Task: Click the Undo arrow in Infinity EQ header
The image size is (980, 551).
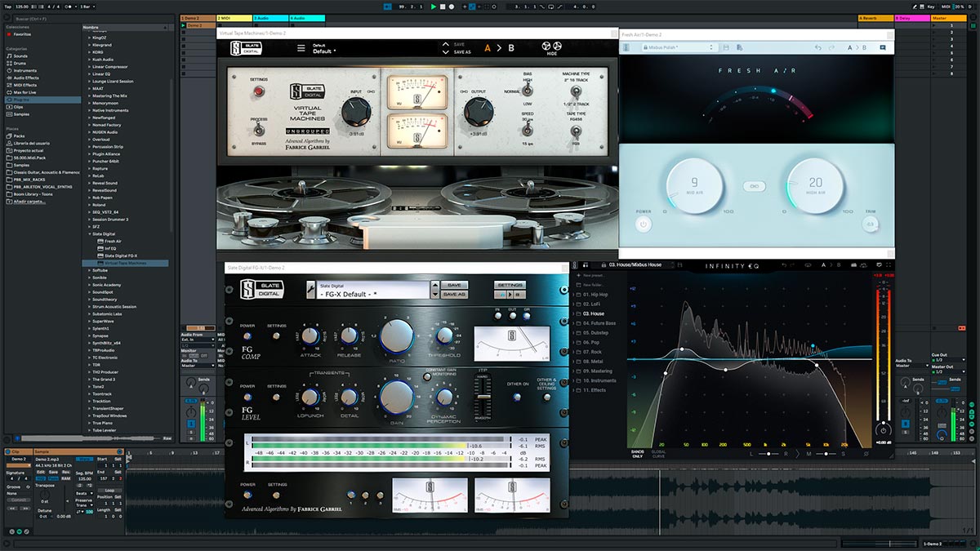Action: click(x=784, y=266)
